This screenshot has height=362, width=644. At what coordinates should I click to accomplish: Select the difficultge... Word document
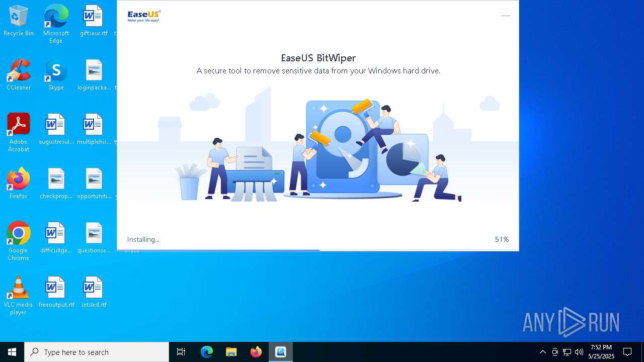pos(56,238)
